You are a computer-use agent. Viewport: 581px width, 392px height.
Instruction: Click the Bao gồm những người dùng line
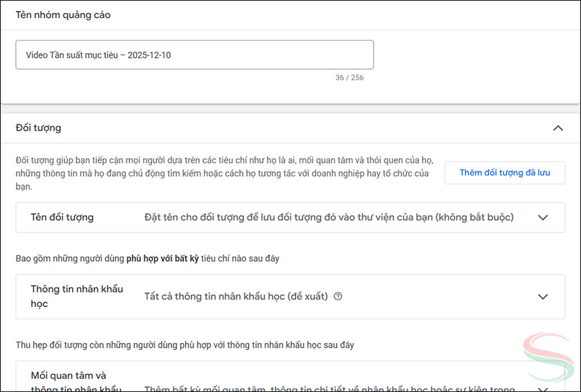147,259
